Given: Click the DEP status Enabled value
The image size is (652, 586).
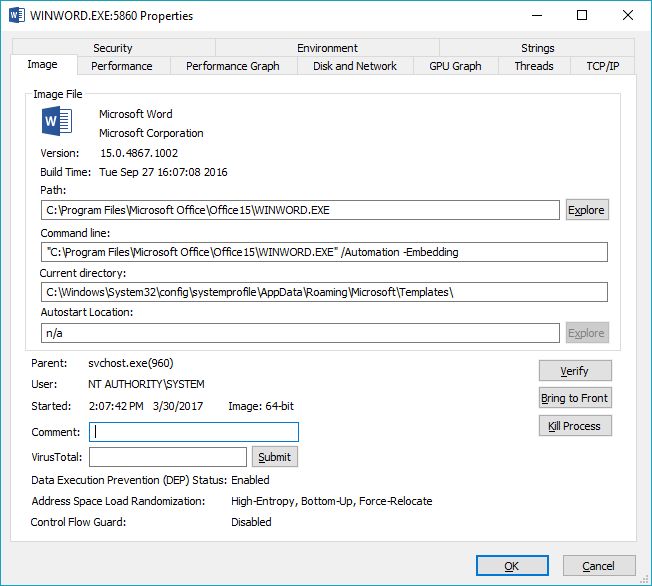Looking at the screenshot, I should [250, 480].
